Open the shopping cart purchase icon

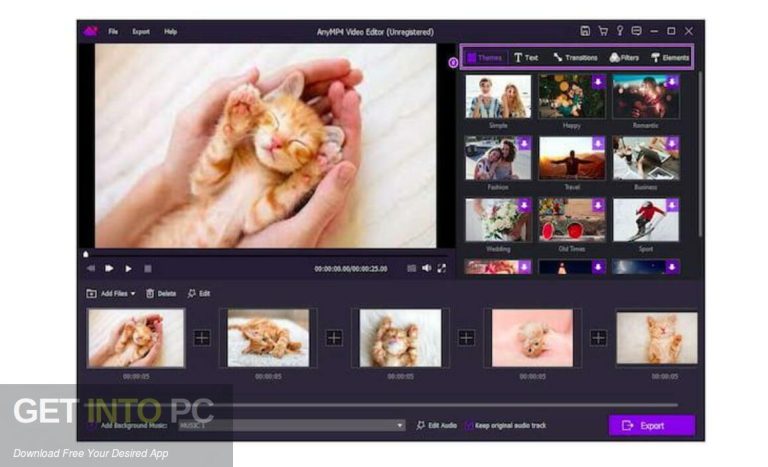603,31
